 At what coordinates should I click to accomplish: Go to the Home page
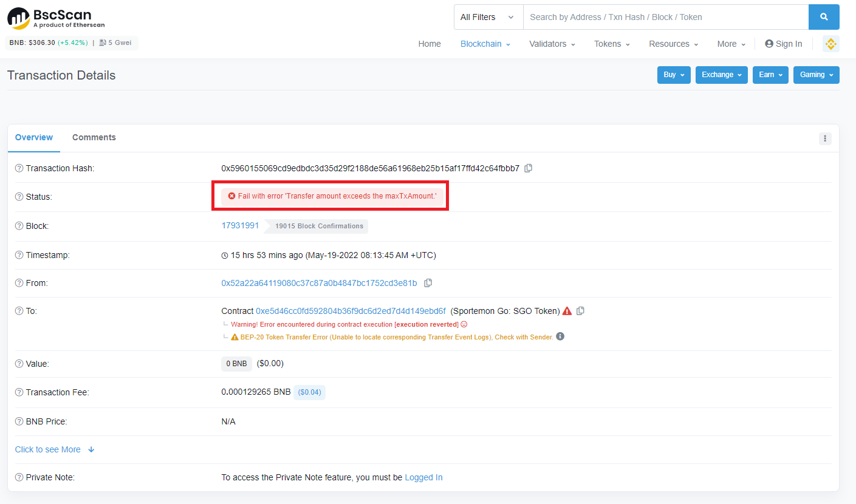click(x=430, y=44)
